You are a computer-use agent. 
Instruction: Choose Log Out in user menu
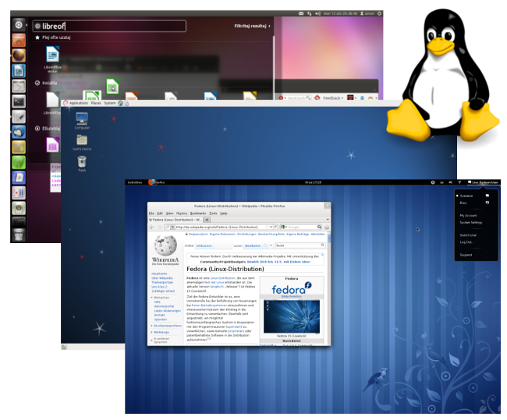466,242
